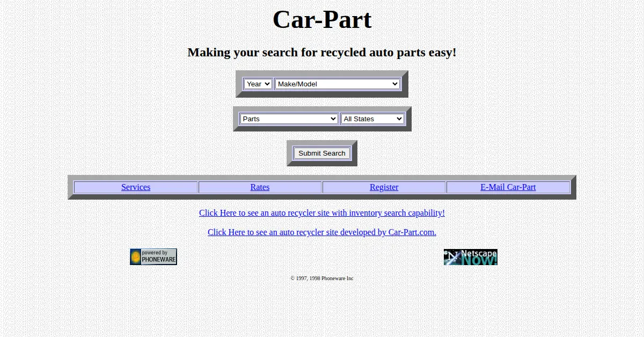Click the Netscape Now! badge
Viewport: 644px width, 337px height.
pyautogui.click(x=471, y=257)
